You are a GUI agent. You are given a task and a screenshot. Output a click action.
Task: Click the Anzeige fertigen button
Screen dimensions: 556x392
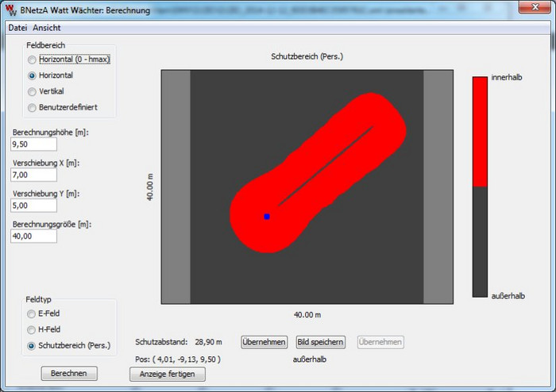tap(167, 374)
